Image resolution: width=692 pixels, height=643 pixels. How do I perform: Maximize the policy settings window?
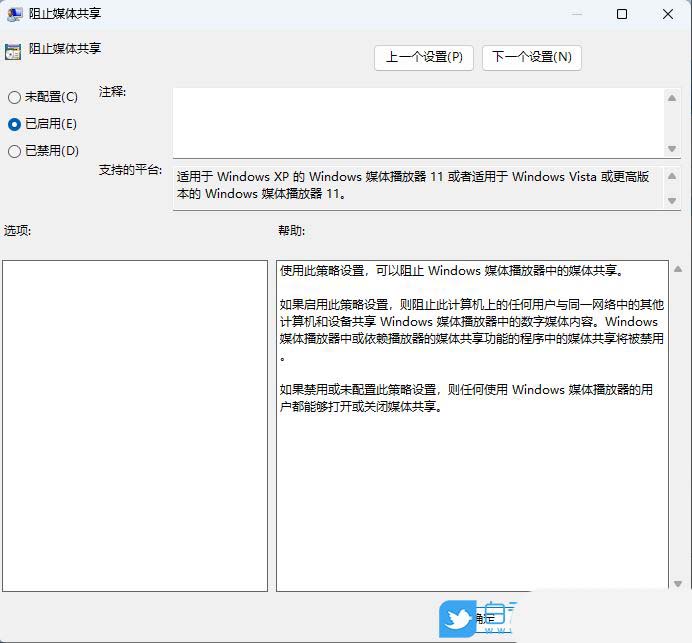[622, 14]
